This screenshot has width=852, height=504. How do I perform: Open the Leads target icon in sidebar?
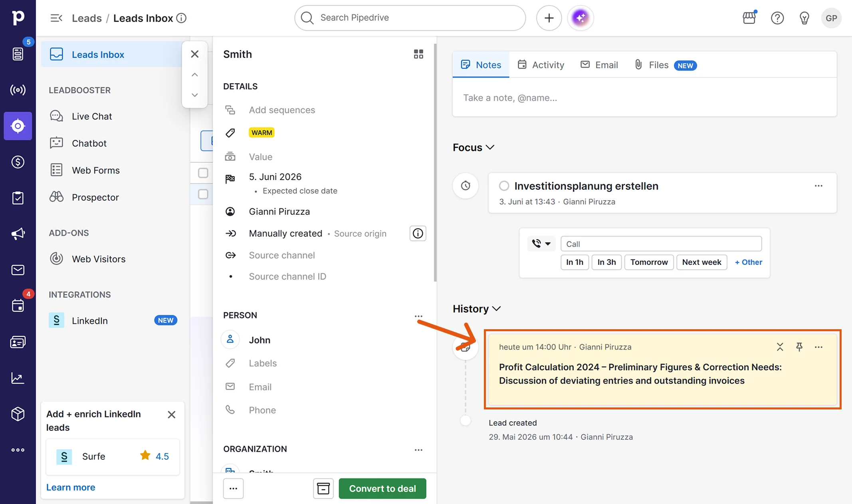coord(18,126)
